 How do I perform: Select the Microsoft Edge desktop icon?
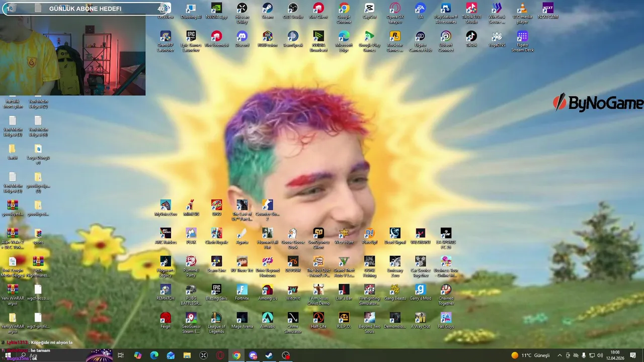[x=344, y=42]
